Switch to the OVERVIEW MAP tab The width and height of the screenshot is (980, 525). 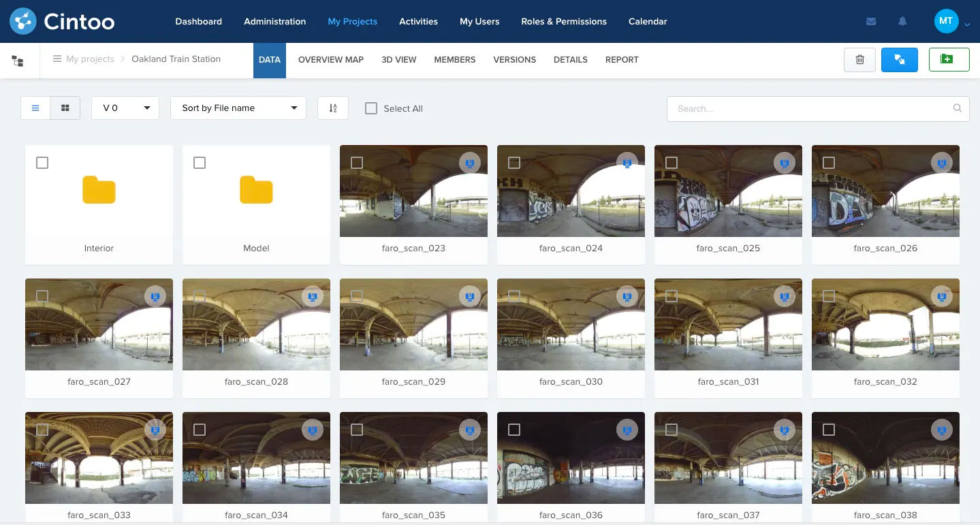click(331, 60)
